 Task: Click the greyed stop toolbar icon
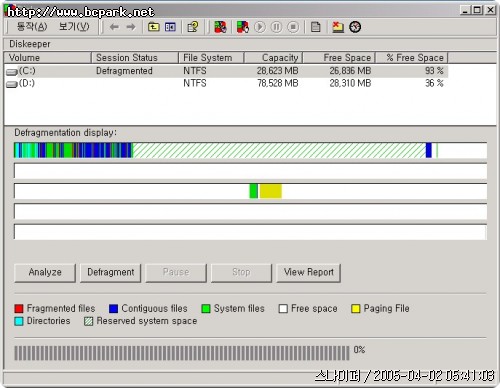(293, 27)
